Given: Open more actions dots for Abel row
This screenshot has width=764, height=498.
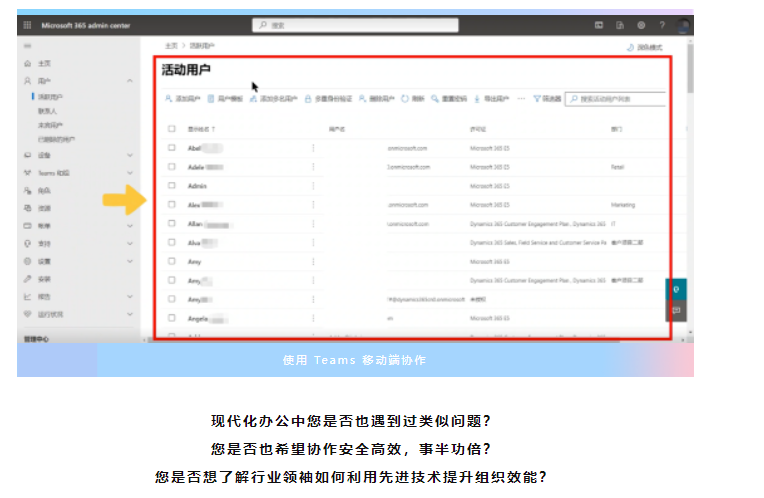Looking at the screenshot, I should 313,148.
